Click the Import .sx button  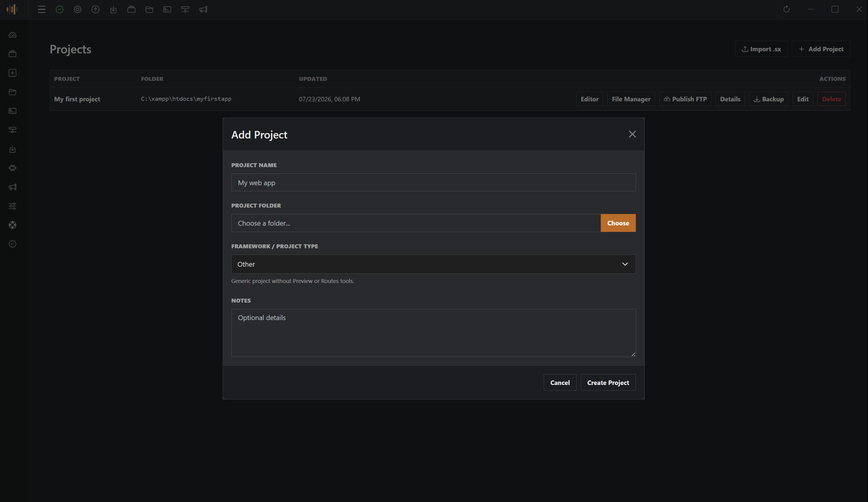point(761,49)
